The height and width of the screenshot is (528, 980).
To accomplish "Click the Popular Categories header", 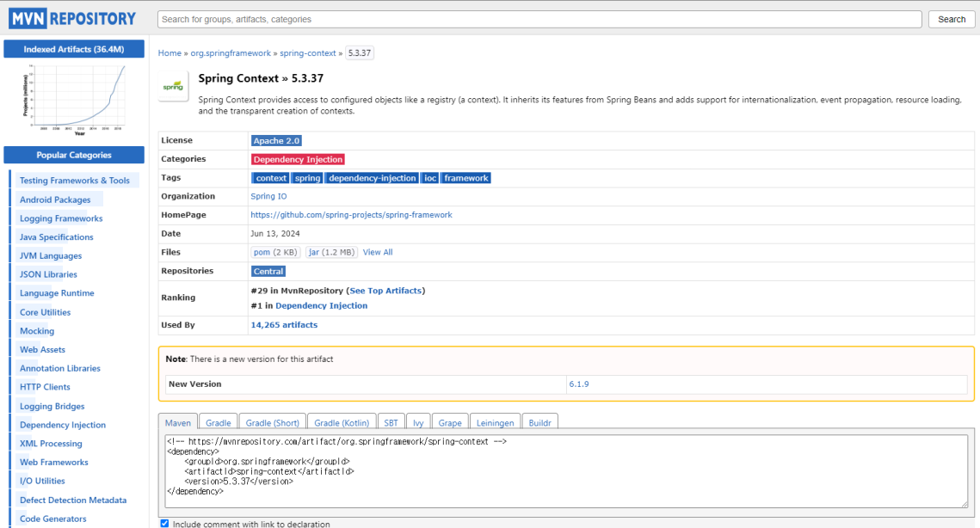I will tap(74, 155).
